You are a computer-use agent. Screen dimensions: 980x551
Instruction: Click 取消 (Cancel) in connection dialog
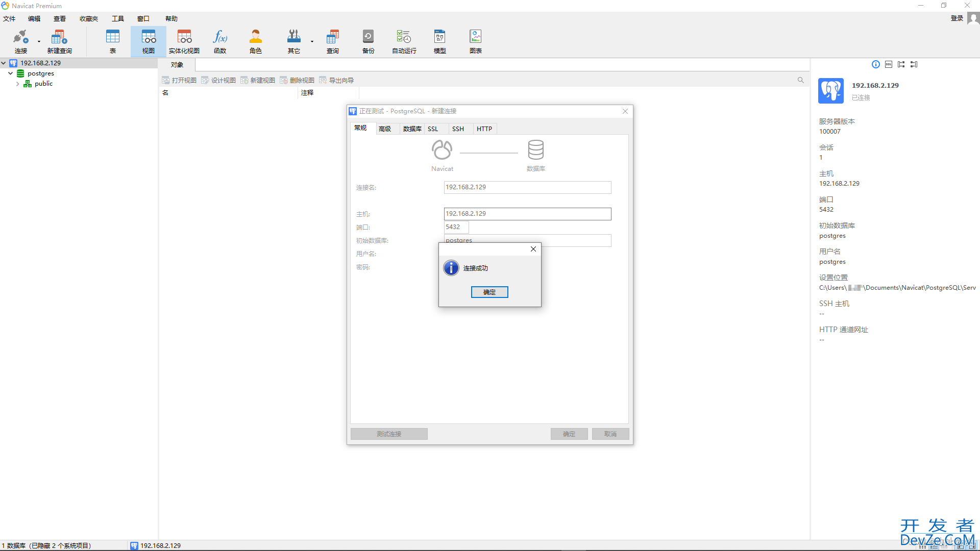click(610, 434)
